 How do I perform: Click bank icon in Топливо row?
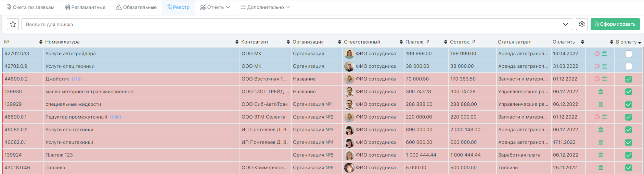coord(601,167)
